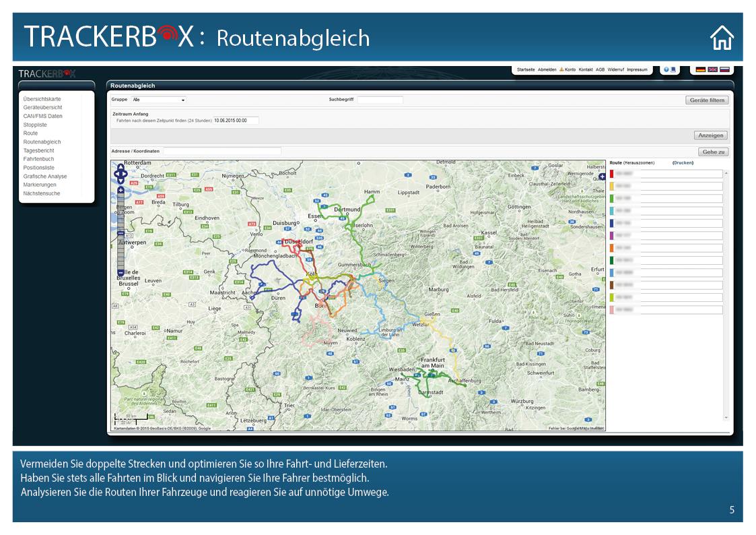Image resolution: width=756 pixels, height=535 pixels.
Task: Open Routenabgleich in the sidebar
Action: click(x=42, y=141)
